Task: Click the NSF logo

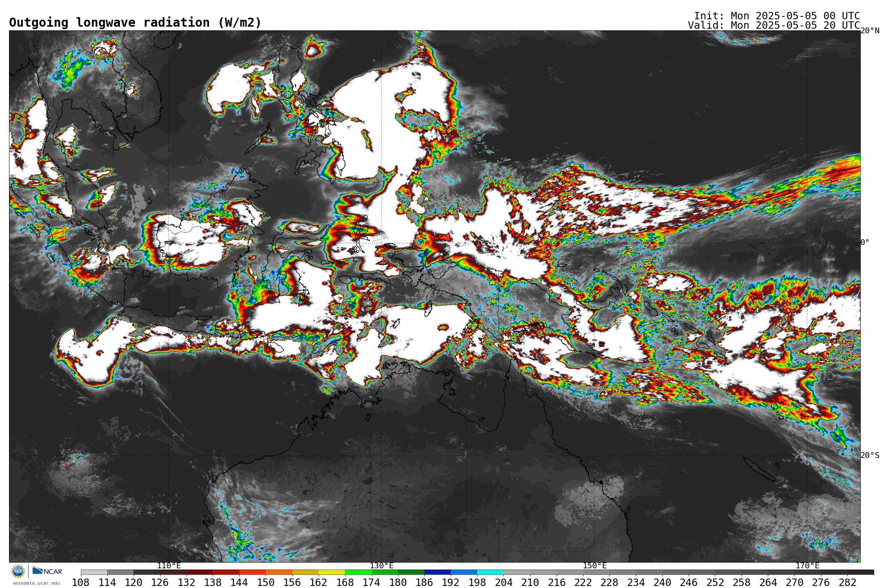Action: [x=18, y=571]
